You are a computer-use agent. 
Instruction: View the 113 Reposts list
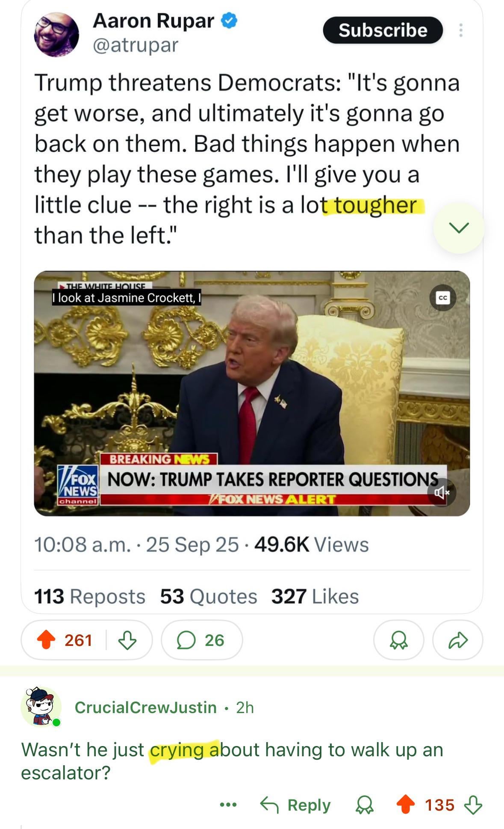point(90,596)
